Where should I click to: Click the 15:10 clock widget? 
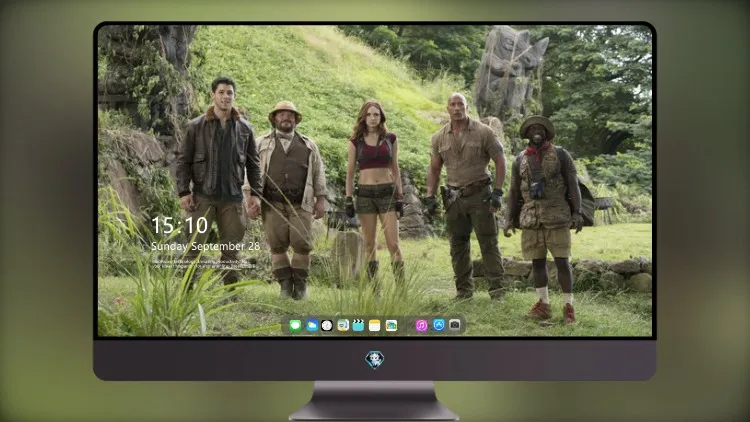coord(179,225)
